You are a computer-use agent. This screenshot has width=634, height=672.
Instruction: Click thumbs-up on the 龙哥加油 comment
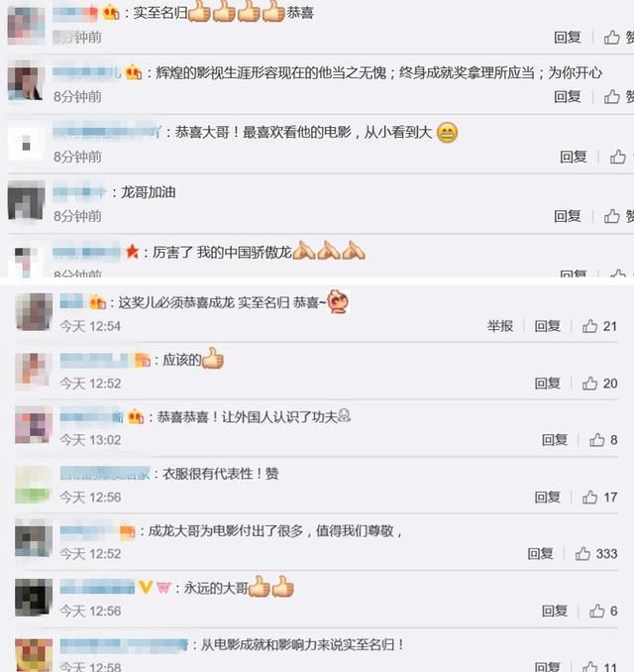612,216
